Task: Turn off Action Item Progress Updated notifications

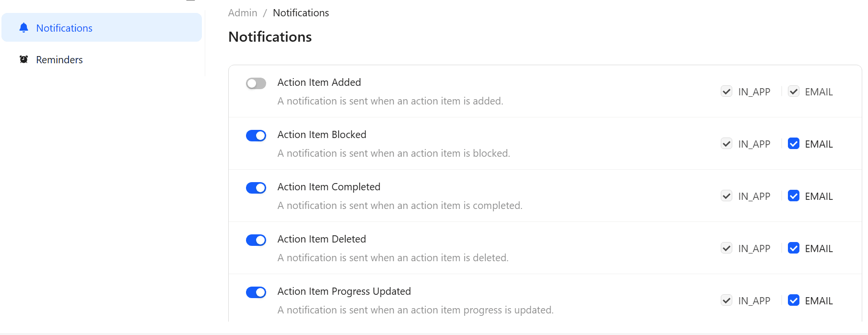Action: (x=256, y=292)
